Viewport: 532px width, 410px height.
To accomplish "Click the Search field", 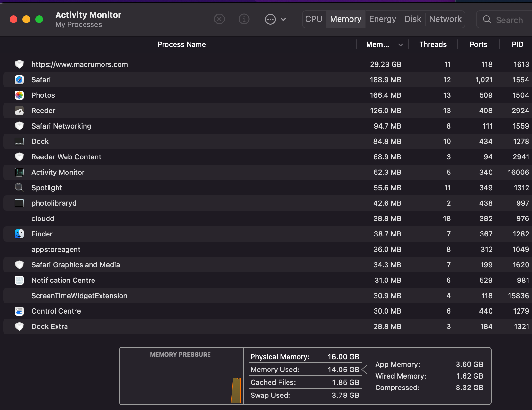I will tap(504, 20).
